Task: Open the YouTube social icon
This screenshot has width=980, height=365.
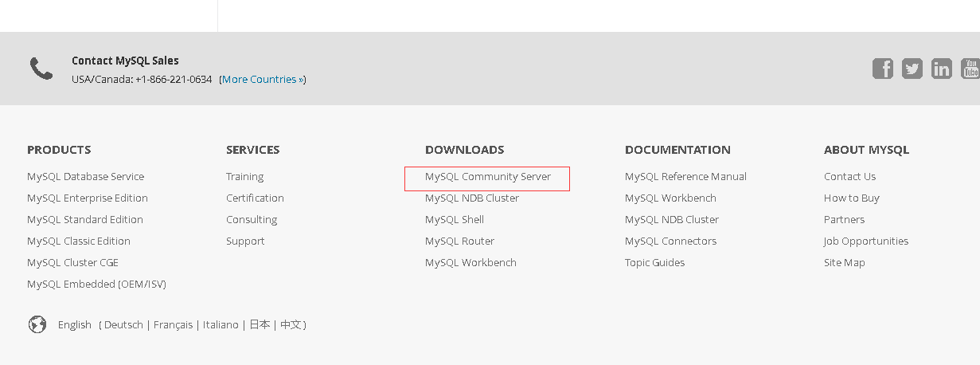Action: click(x=970, y=69)
